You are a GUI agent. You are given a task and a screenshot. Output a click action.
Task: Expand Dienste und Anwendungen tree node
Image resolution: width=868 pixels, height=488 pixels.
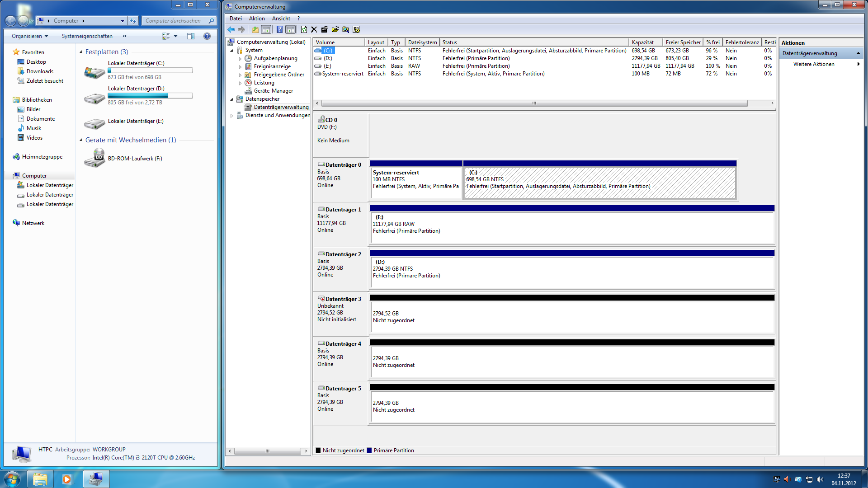point(232,116)
